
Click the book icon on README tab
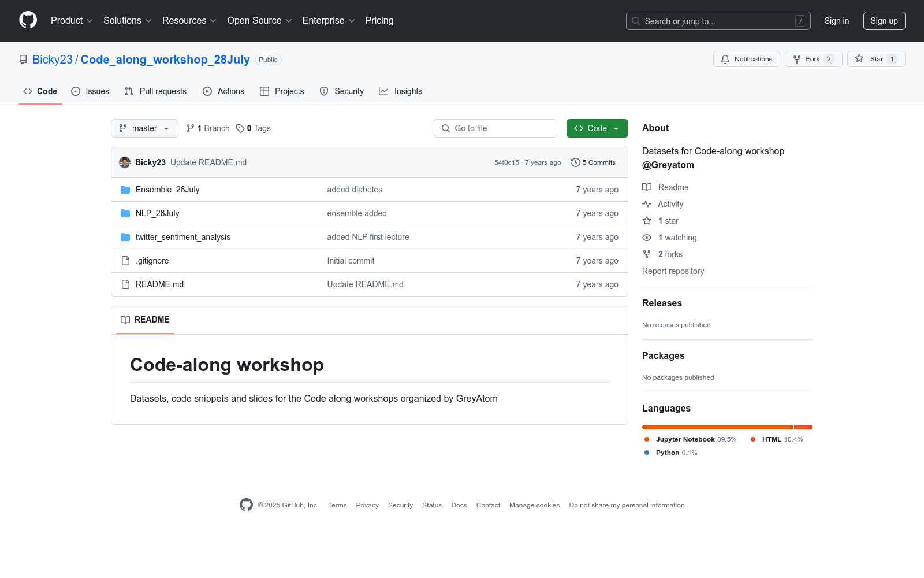125,320
